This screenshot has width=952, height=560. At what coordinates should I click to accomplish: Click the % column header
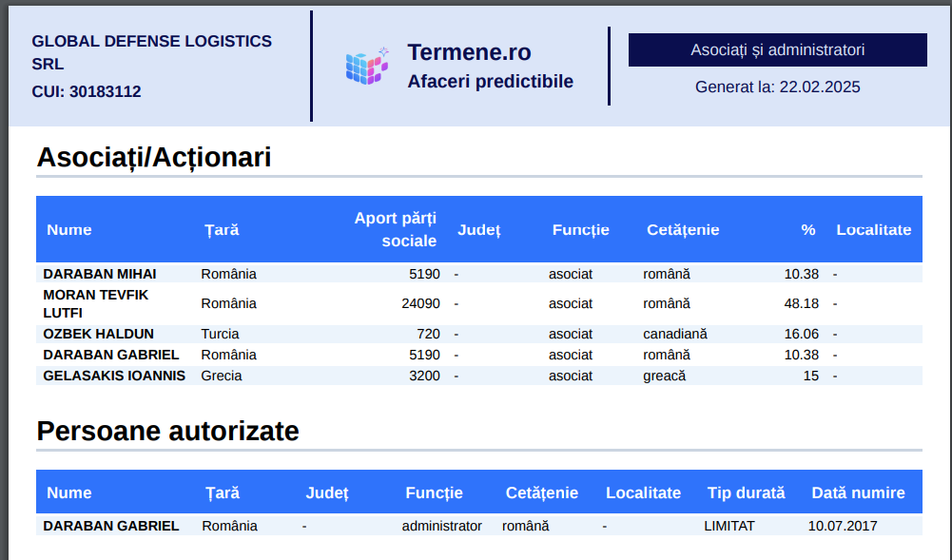[807, 229]
